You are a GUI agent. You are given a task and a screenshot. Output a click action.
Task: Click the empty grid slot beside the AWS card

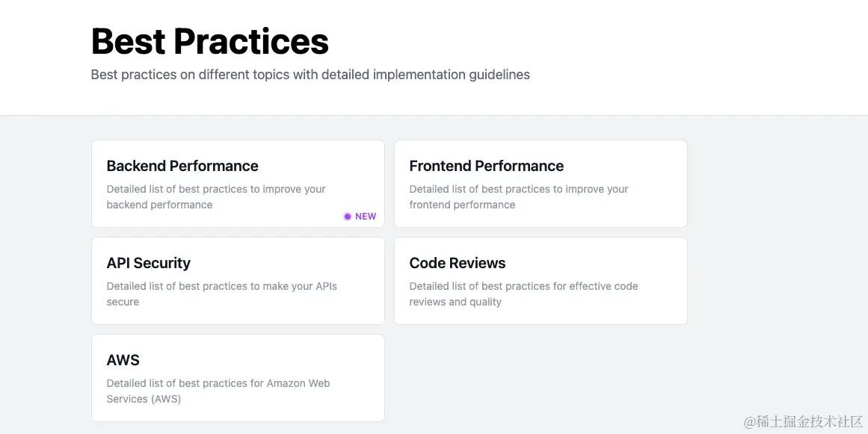click(x=540, y=378)
